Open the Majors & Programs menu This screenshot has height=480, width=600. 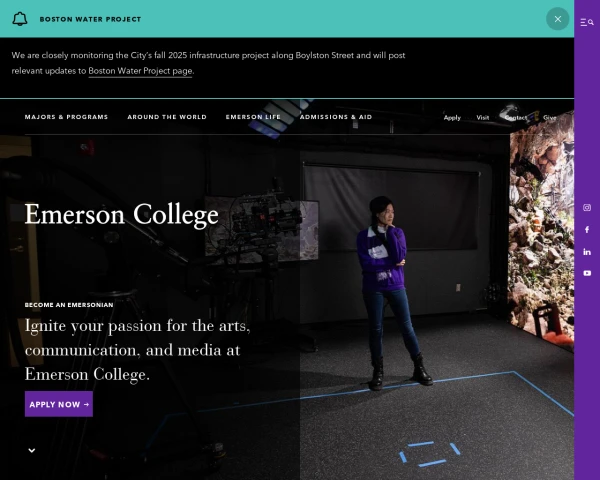click(x=66, y=117)
